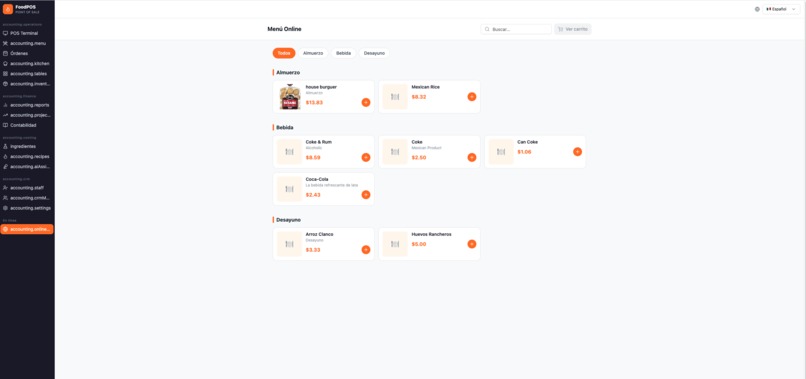This screenshot has height=379, width=806.
Task: Add house burguer to cart
Action: tap(366, 102)
